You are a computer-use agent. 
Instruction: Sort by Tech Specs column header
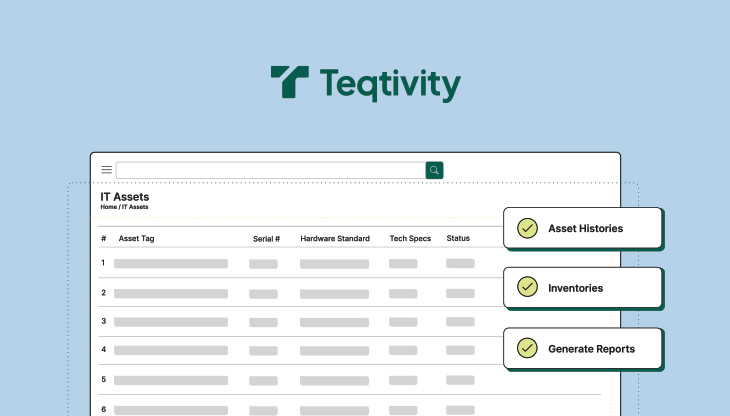click(x=410, y=239)
